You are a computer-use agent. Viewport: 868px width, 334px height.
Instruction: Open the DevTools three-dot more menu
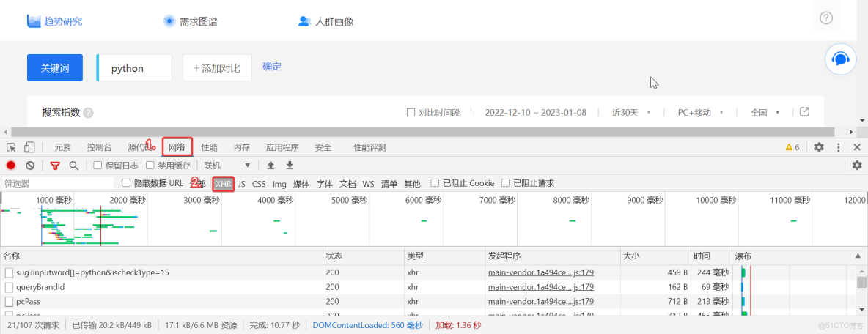coord(839,147)
